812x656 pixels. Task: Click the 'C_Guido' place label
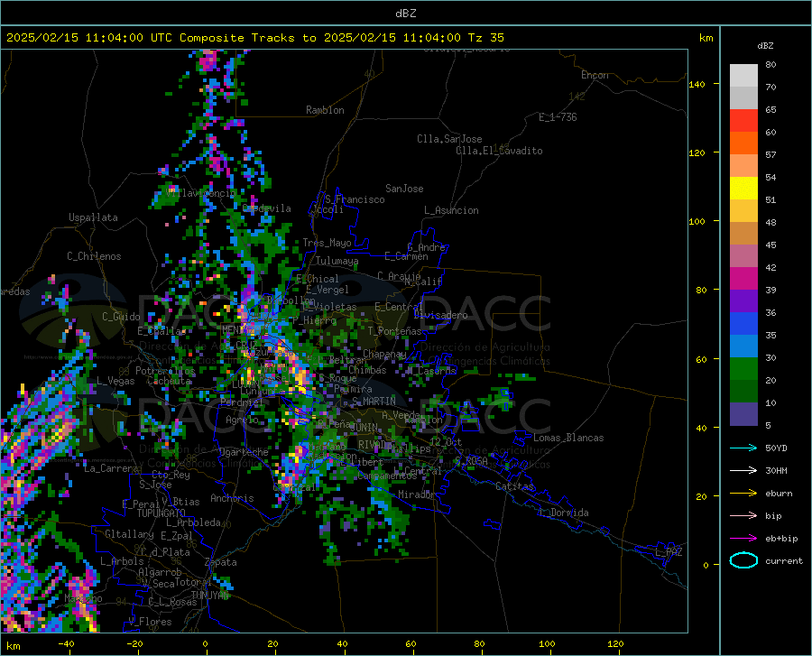[121, 317]
